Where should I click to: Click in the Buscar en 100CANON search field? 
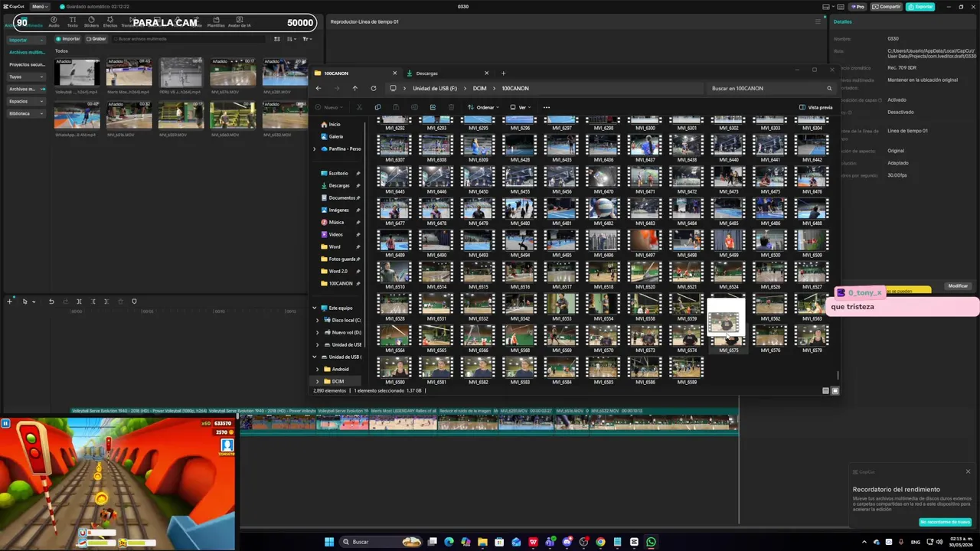point(771,88)
